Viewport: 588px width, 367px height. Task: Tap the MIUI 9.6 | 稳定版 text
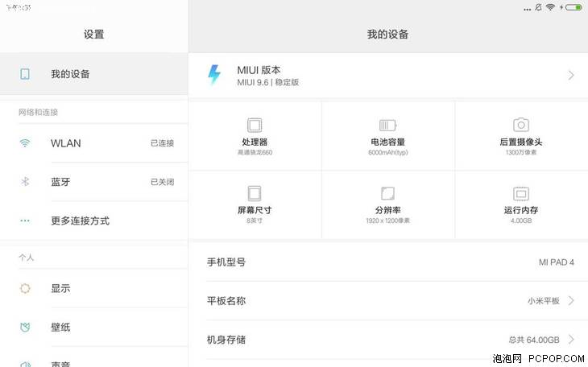pyautogui.click(x=267, y=82)
